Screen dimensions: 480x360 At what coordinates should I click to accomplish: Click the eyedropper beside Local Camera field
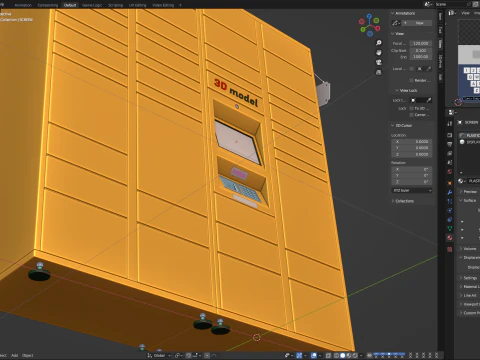429,69
